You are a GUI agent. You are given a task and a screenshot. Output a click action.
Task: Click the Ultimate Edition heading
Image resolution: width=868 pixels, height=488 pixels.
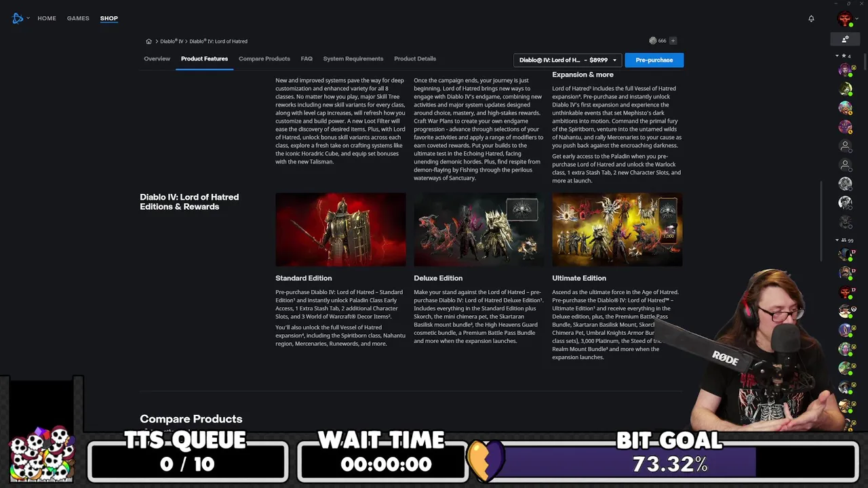(x=579, y=278)
